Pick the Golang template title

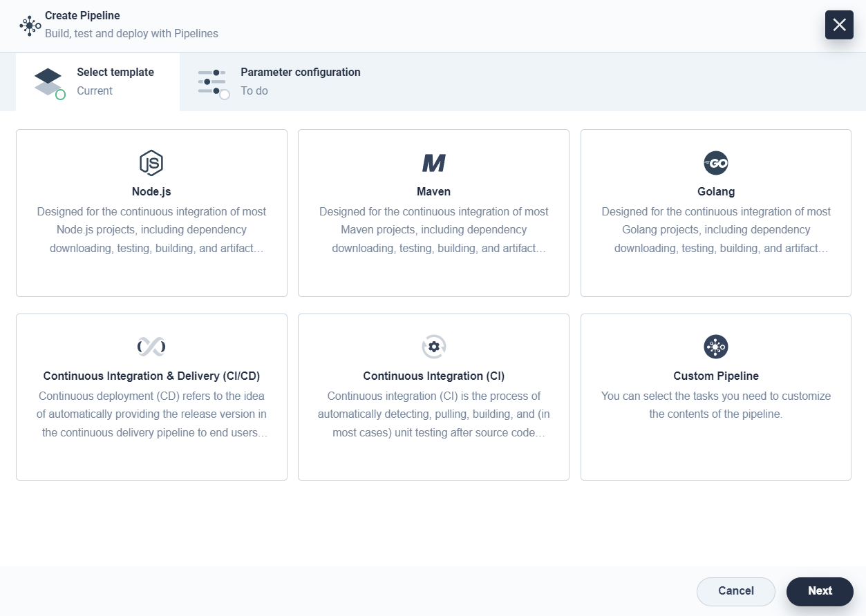tap(716, 192)
